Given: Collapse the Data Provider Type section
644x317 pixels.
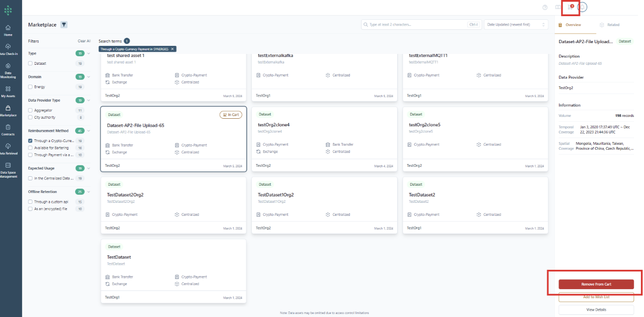Looking at the screenshot, I should (x=89, y=100).
